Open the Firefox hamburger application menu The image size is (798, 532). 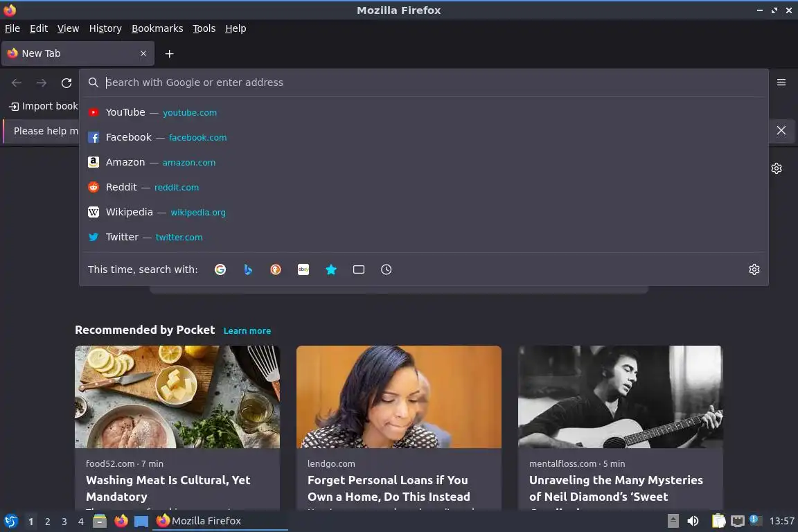(x=781, y=82)
